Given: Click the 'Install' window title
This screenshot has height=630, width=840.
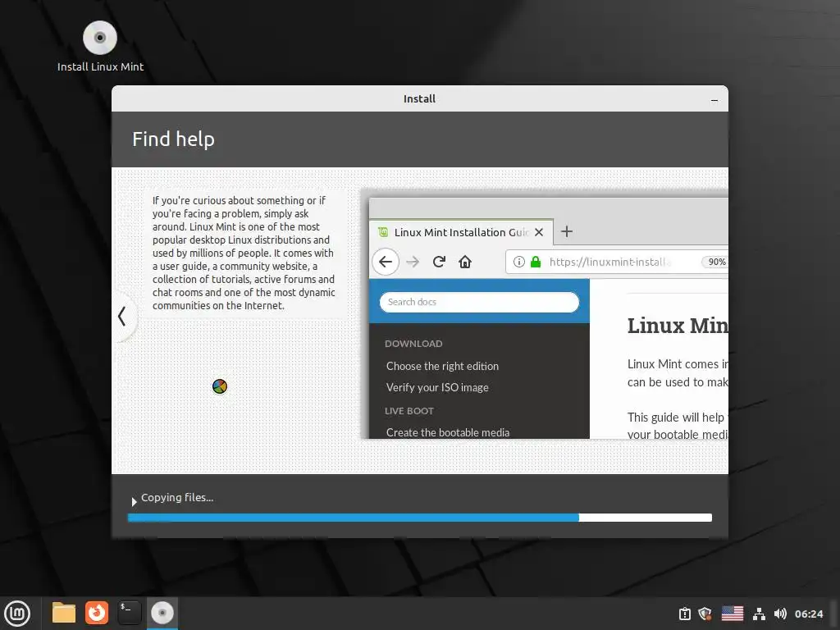Looking at the screenshot, I should tap(419, 99).
